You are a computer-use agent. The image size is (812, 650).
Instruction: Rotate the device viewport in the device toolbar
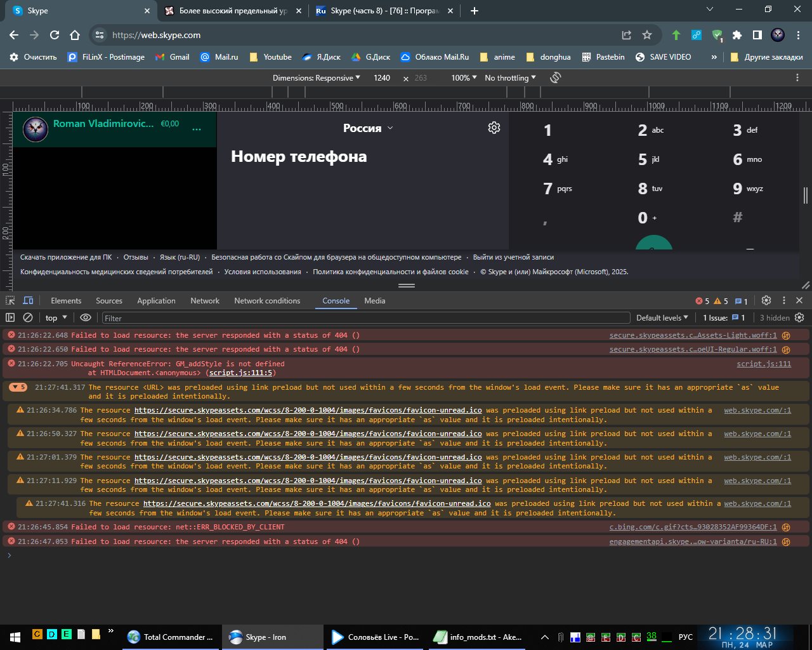point(556,77)
